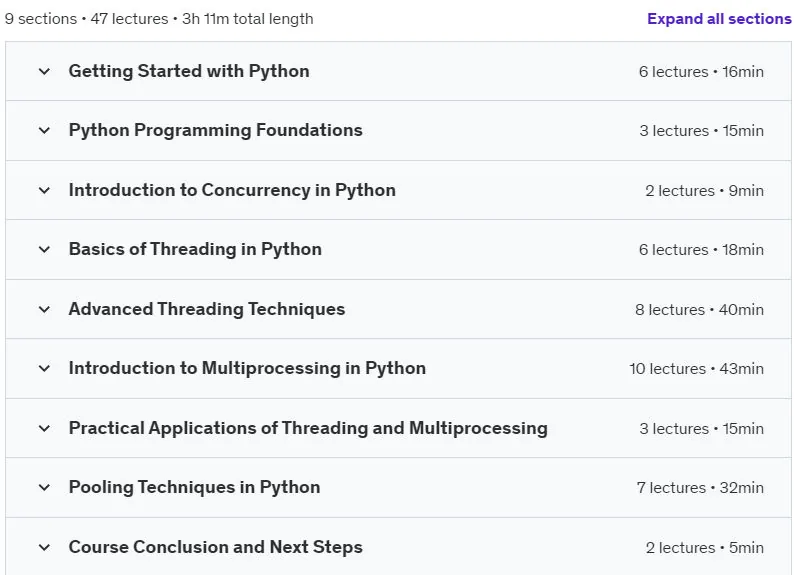Screen dimensions: 794x575
Task: Expand chevron beside Basics of Threading in Python
Action: pos(45,250)
